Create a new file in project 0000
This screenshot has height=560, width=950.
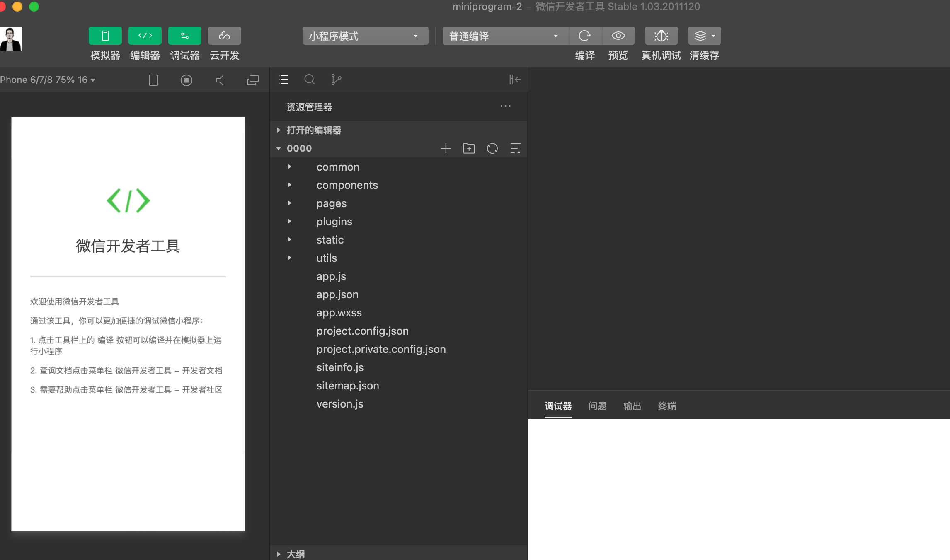(x=446, y=148)
